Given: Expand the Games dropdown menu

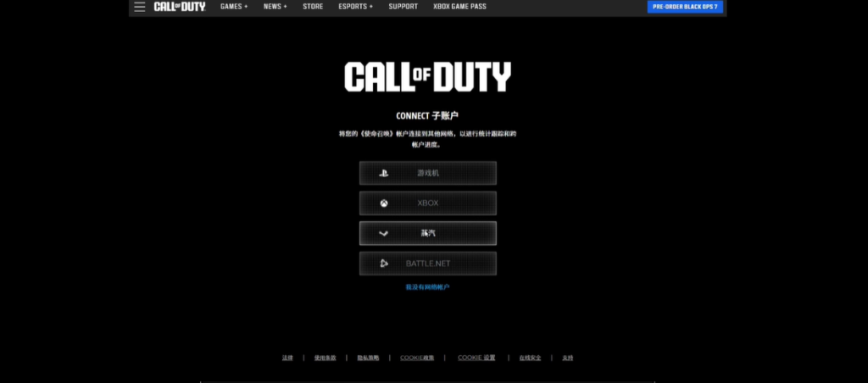Looking at the screenshot, I should [234, 7].
